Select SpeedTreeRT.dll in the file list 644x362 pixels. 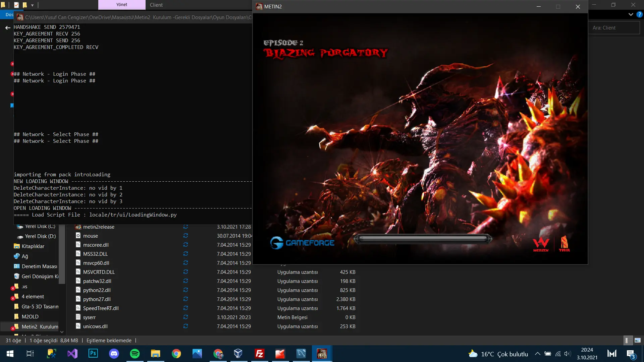pos(101,308)
